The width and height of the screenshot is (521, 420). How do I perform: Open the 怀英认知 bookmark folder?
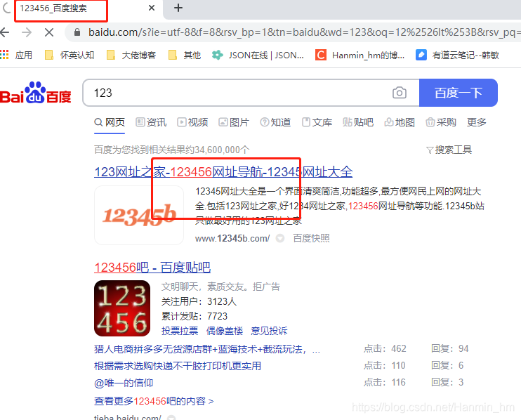pyautogui.click(x=70, y=55)
